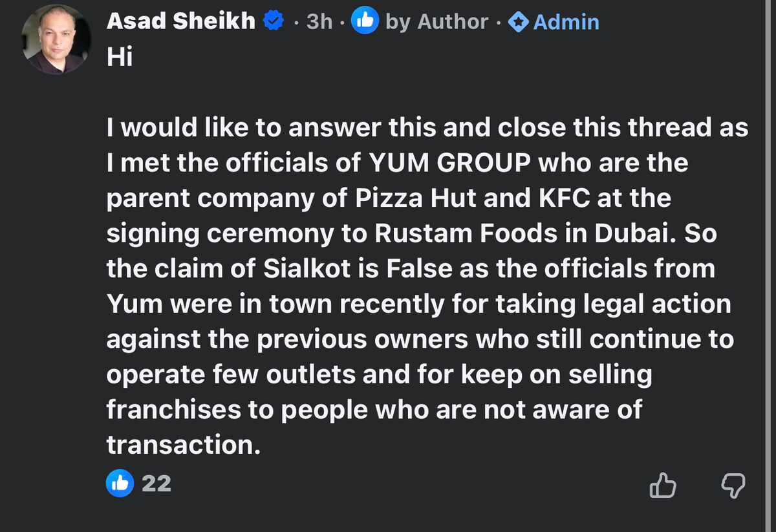This screenshot has height=532, width=776.
Task: Click the blue thumbs-up icon before 'by Author'
Action: tap(364, 21)
